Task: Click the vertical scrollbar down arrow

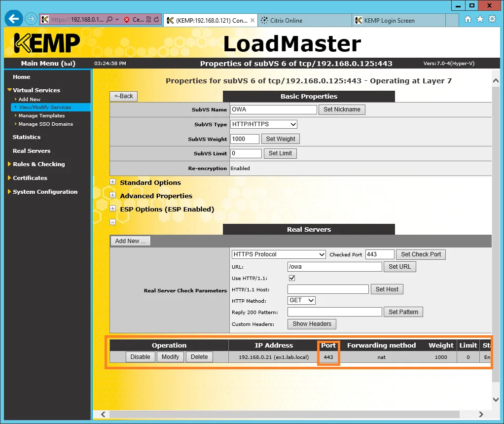Action: pyautogui.click(x=496, y=399)
